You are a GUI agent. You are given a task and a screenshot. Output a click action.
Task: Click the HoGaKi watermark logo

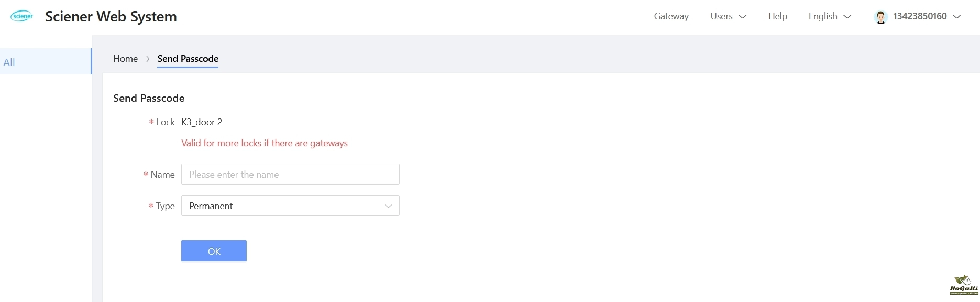(963, 285)
